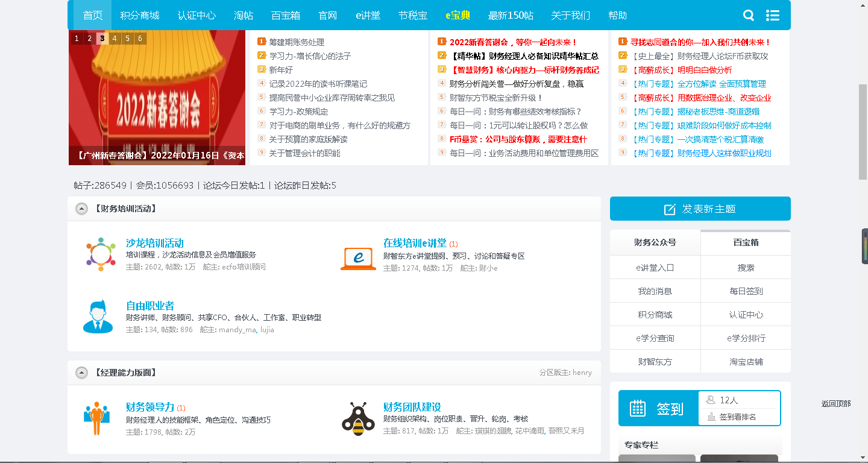Click the 在线培训e讲堂 laptop icon
The width and height of the screenshot is (868, 463).
[358, 258]
